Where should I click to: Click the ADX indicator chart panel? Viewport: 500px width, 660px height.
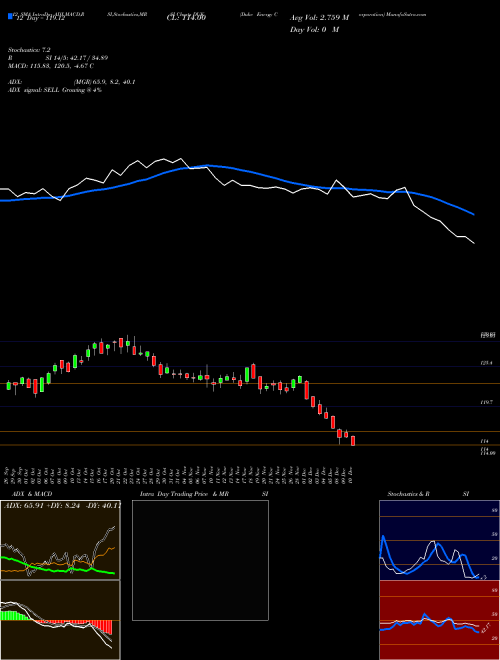[x=60, y=540]
